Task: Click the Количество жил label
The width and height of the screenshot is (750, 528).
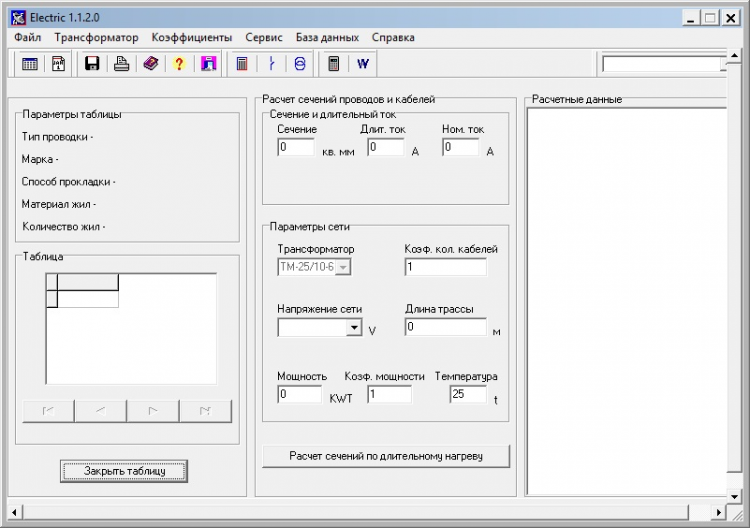Action: 63,227
